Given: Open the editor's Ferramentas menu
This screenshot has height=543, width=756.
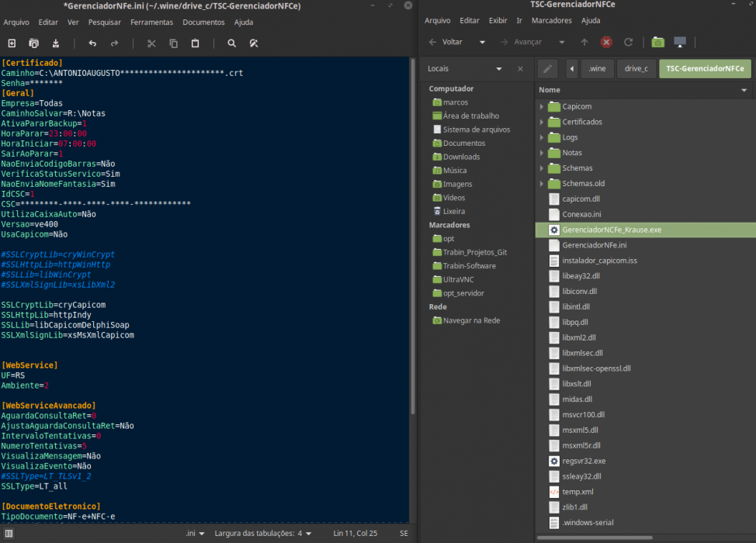Looking at the screenshot, I should 151,22.
